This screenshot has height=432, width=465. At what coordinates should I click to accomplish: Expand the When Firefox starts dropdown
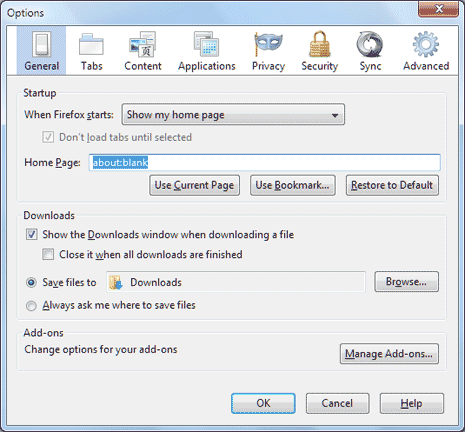tap(233, 115)
